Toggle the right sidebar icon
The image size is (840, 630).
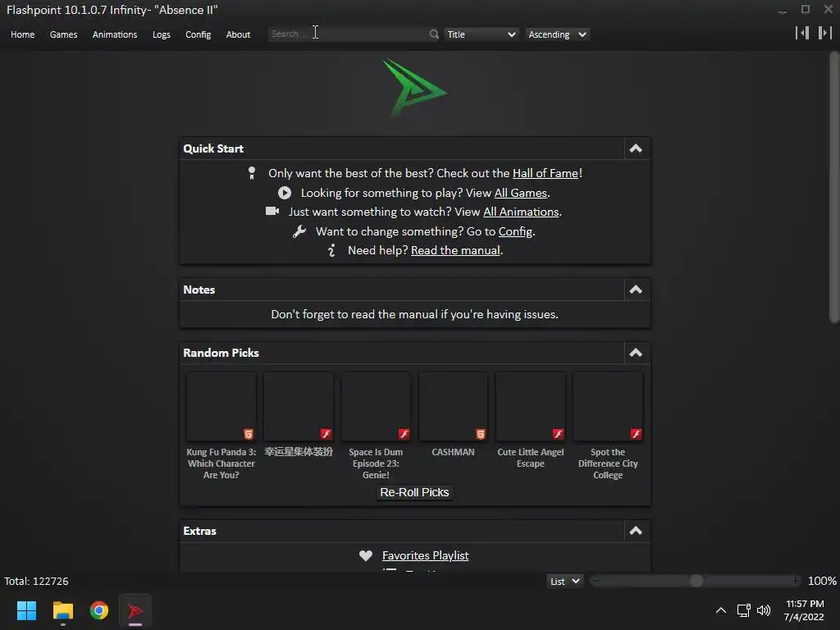[825, 33]
